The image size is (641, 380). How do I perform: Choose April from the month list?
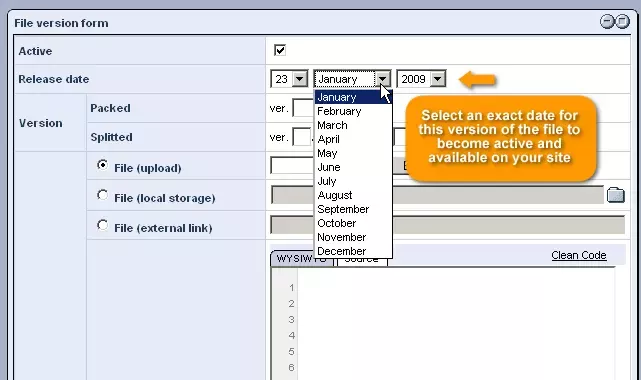point(353,139)
